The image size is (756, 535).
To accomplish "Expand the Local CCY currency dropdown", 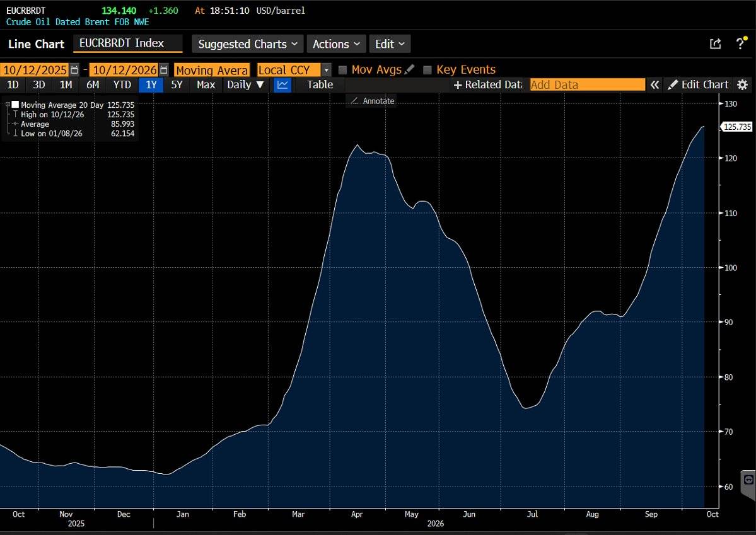I will 327,70.
